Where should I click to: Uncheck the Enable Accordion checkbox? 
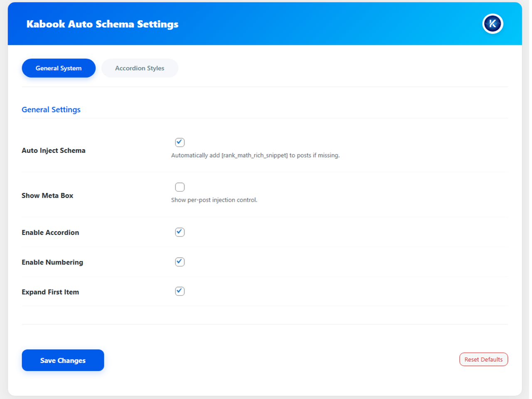pos(180,232)
